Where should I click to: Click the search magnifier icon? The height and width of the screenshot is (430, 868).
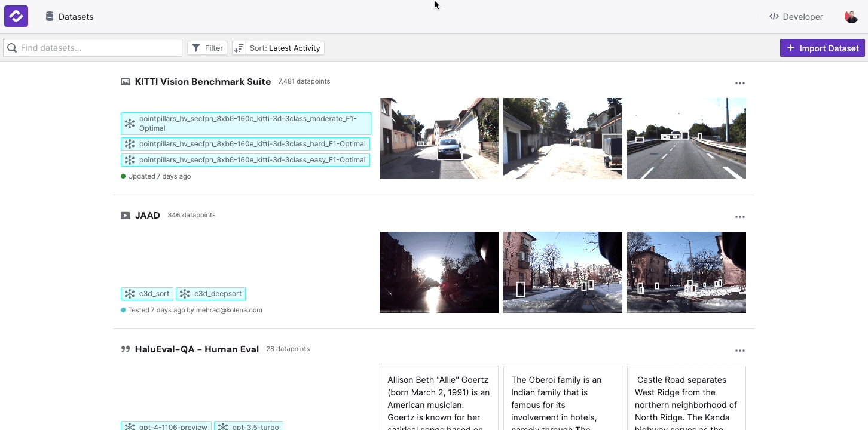coord(12,47)
